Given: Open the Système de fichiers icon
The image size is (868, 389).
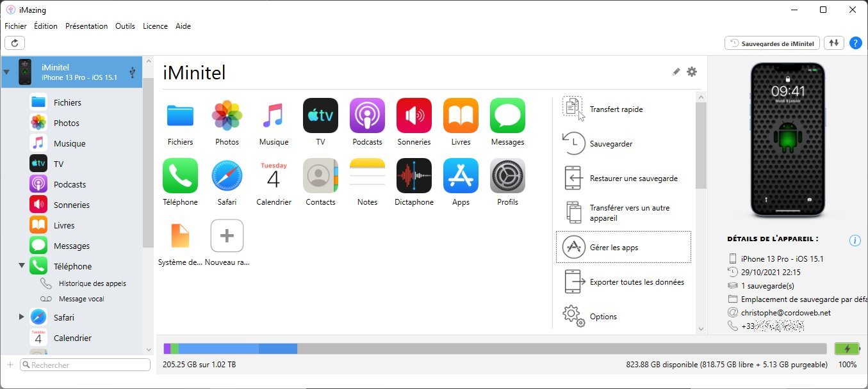Looking at the screenshot, I should [180, 236].
